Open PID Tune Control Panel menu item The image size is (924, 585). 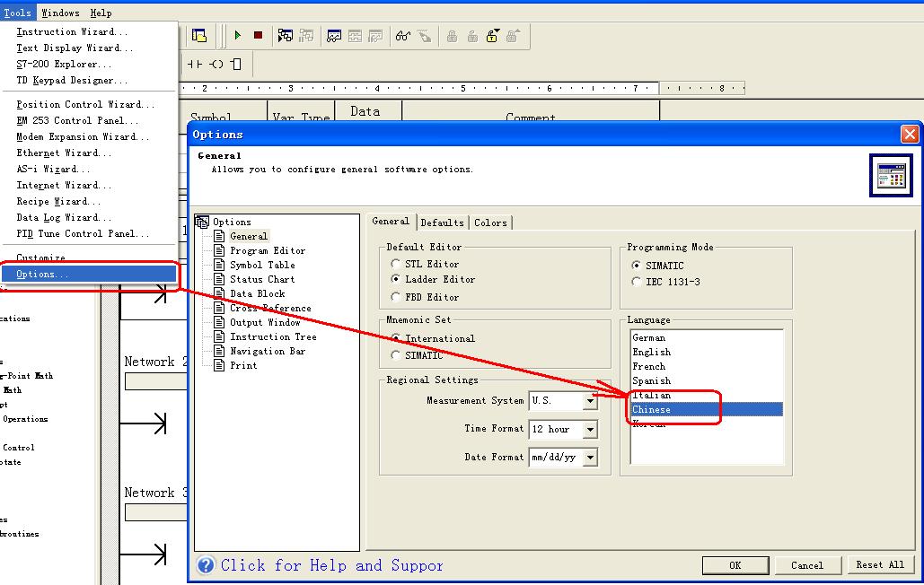[83, 233]
